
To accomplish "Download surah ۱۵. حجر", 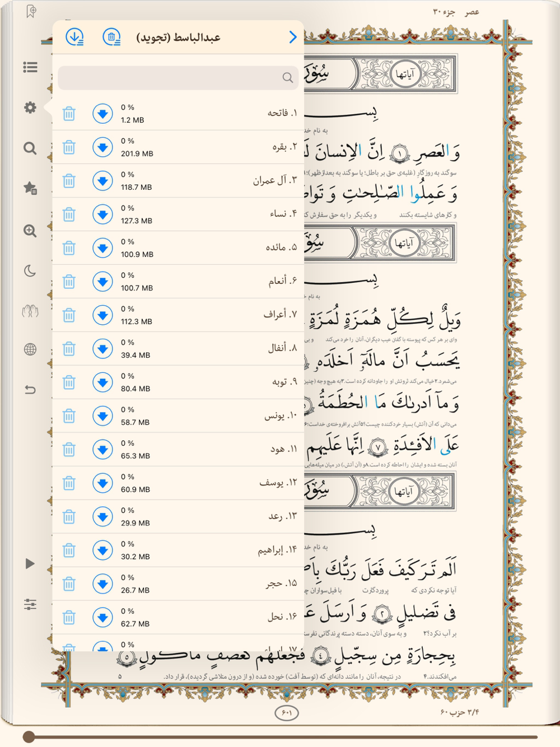I will click(x=102, y=584).
